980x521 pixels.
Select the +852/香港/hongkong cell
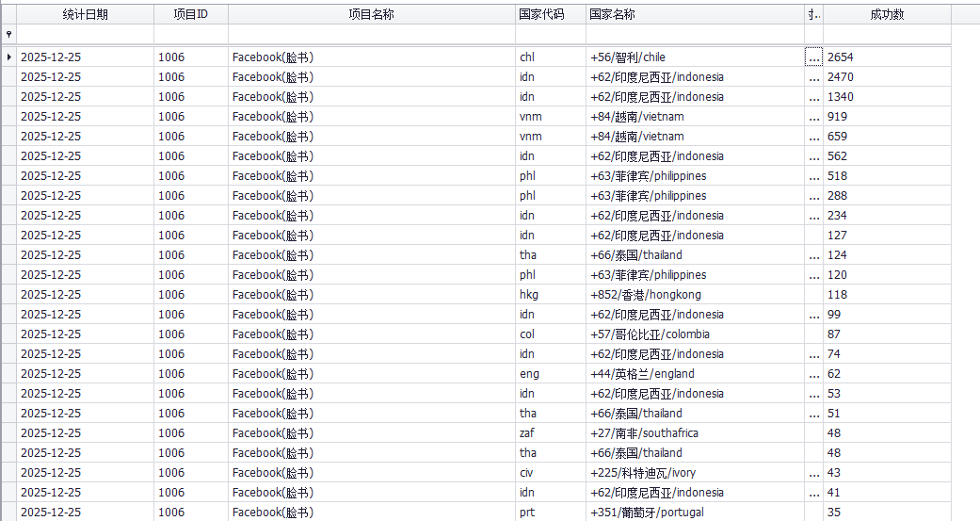coord(695,295)
